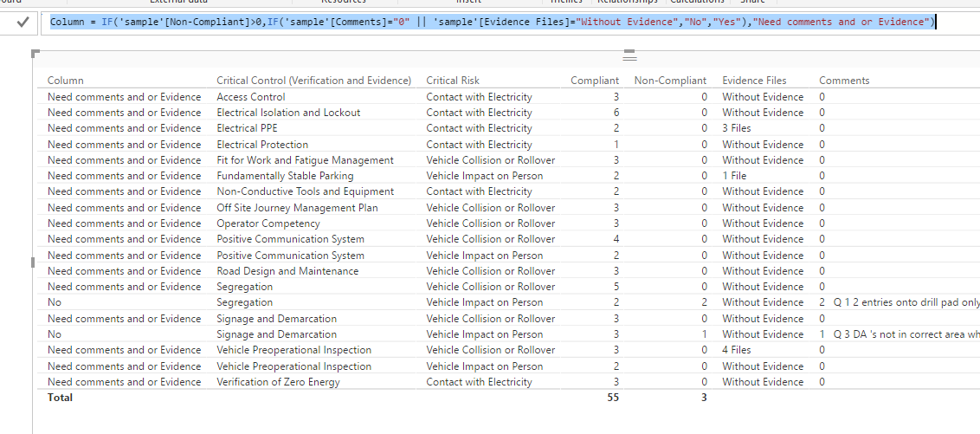
Task: Click Vehicle Collision or Rollover for Operator Competency
Action: (x=491, y=223)
